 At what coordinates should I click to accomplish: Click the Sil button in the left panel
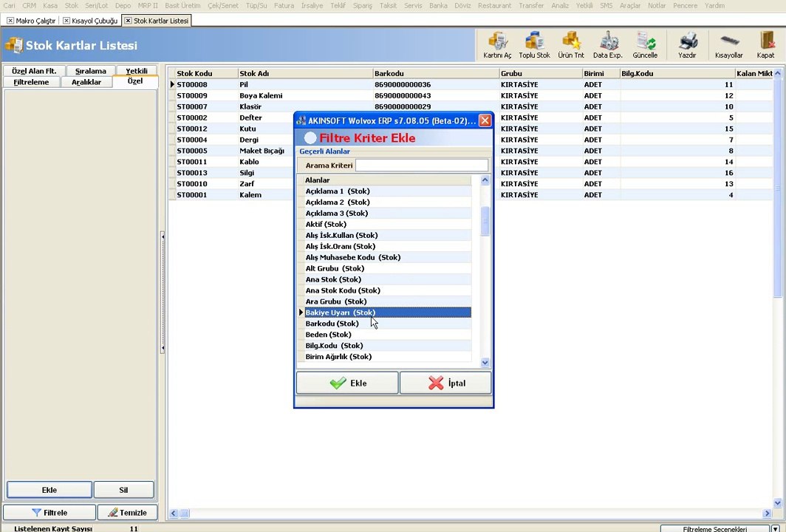tap(124, 490)
